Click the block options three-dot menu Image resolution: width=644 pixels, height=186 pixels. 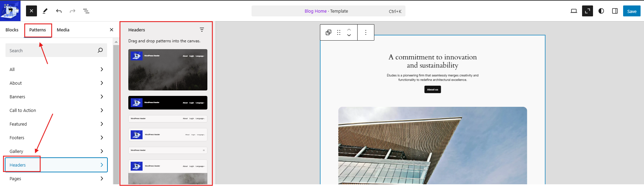366,32
